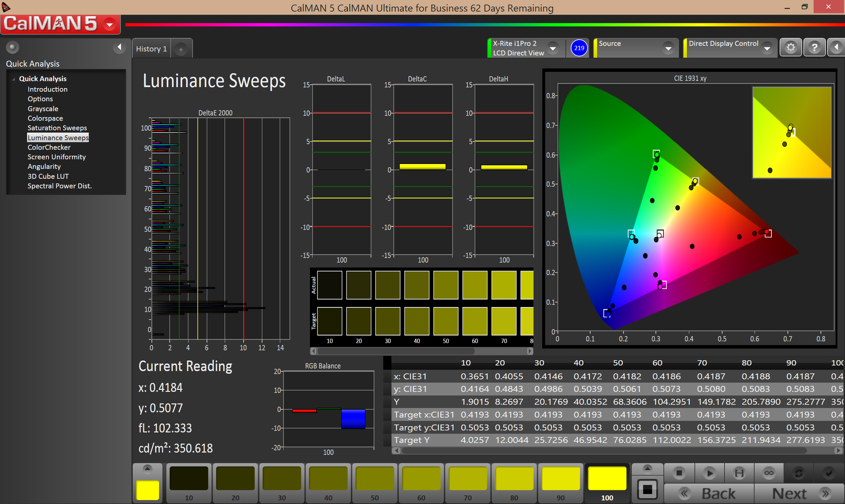Screen dimensions: 845x504
Task: Switch to the History 1 tab
Action: [x=151, y=49]
